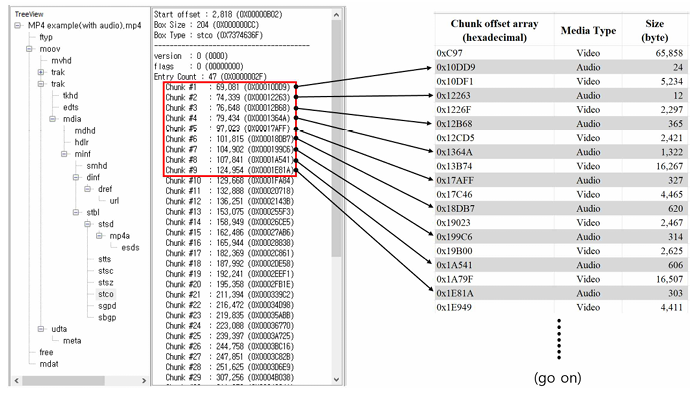The image size is (697, 394).
Task: Select the mdia label in tree
Action: coord(72,119)
